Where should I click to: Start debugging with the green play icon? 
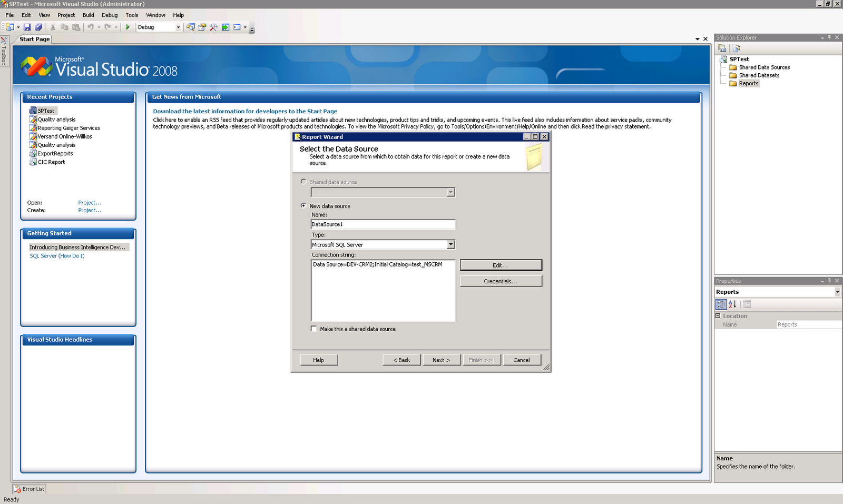pyautogui.click(x=128, y=27)
